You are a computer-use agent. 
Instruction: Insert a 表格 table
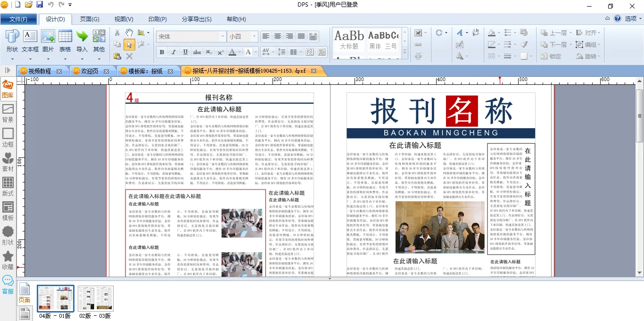[65, 41]
